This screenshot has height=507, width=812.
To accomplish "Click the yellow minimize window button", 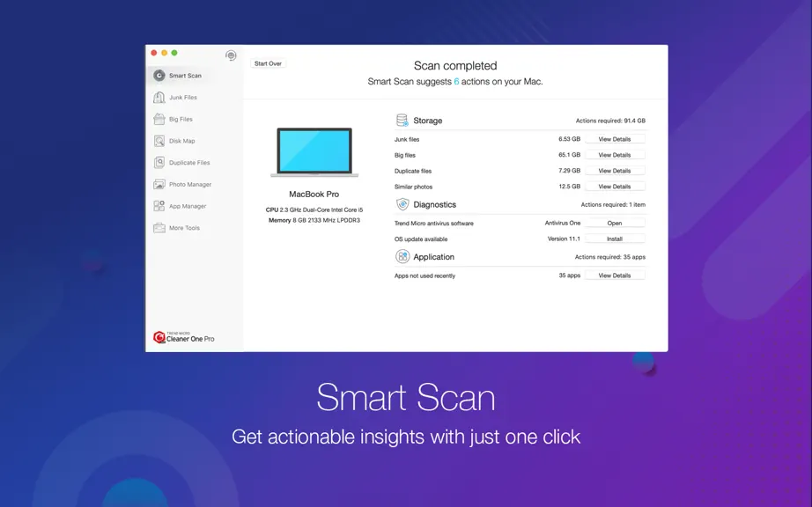I will tap(164, 53).
